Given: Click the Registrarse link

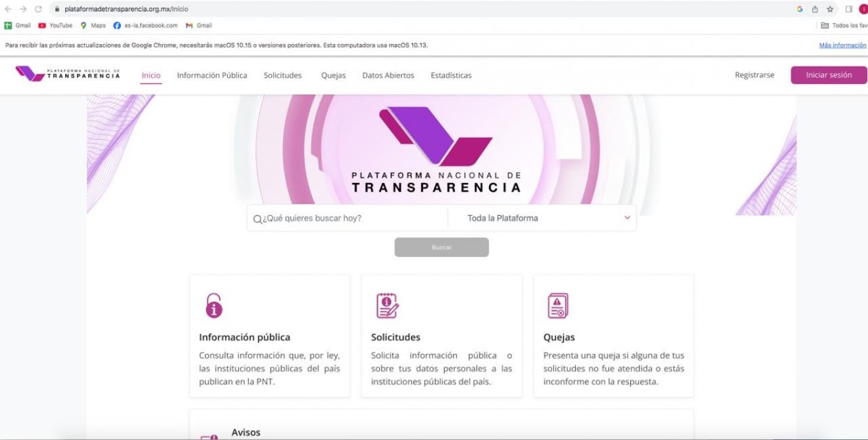Looking at the screenshot, I should click(754, 75).
